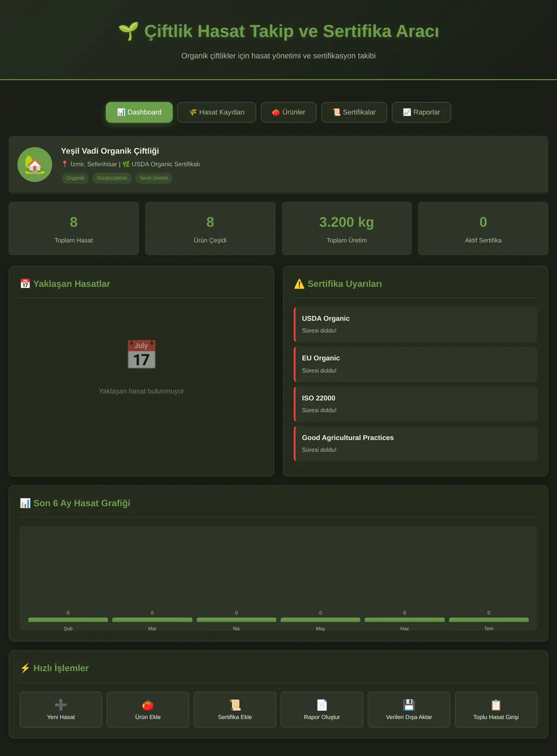Click the tomato icon above Ürün Ekle
The image size is (557, 756).
[148, 705]
